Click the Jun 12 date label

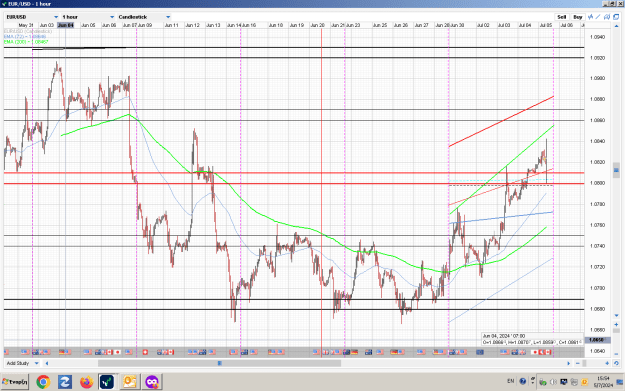(193, 25)
